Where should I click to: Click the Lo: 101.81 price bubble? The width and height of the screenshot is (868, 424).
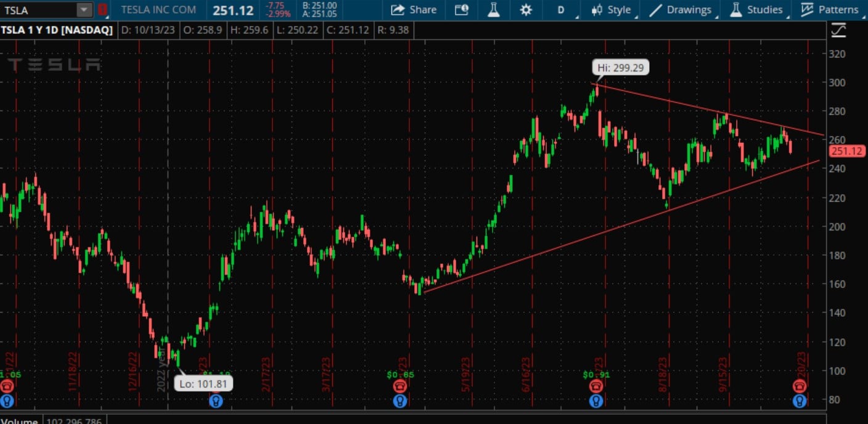click(203, 384)
